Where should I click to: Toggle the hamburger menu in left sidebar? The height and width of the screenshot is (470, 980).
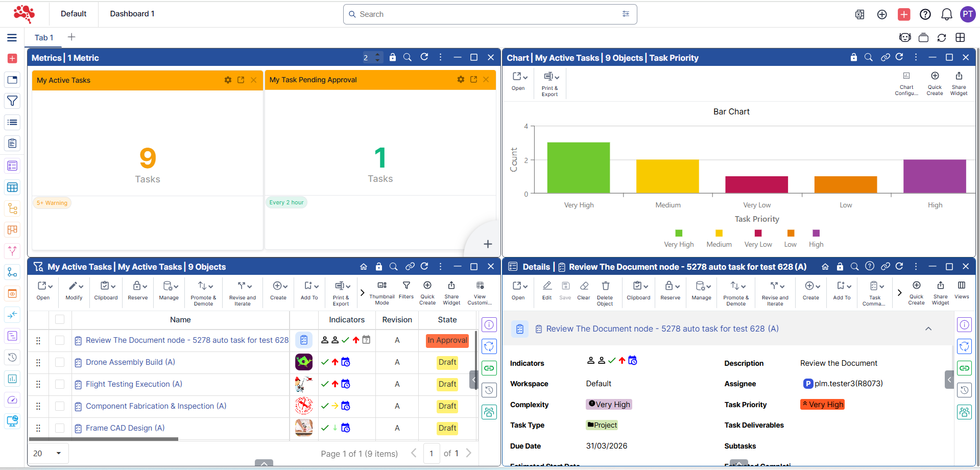coord(12,38)
